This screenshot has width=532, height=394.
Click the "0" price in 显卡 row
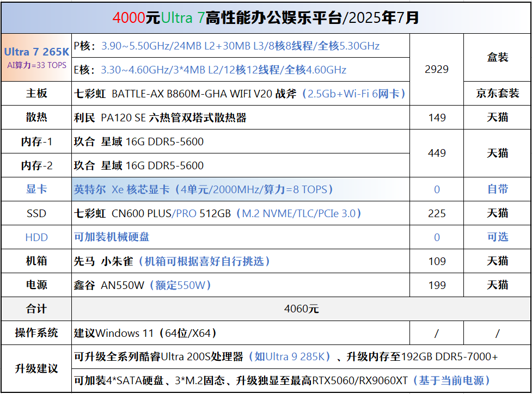(437, 189)
